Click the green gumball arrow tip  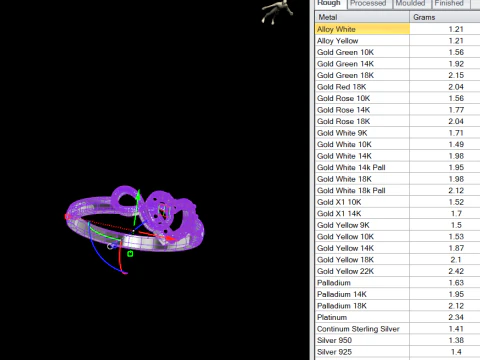138,194
